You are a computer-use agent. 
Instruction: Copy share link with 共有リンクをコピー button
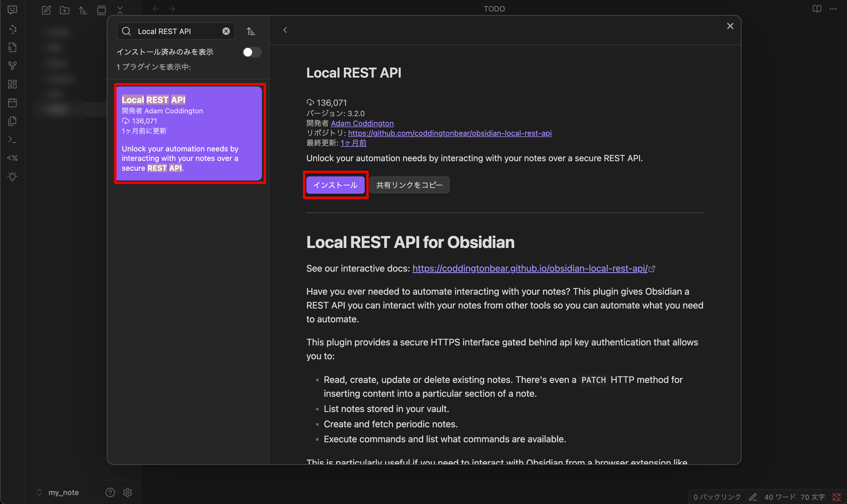(x=409, y=185)
